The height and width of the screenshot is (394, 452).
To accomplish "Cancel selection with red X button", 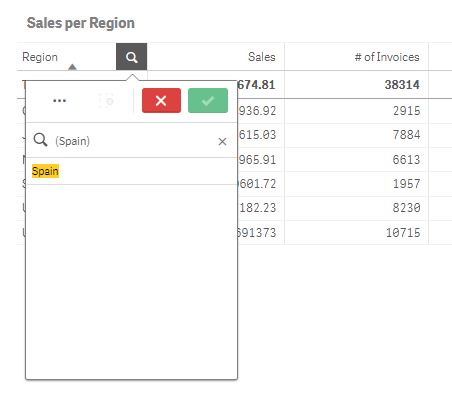I will click(161, 100).
